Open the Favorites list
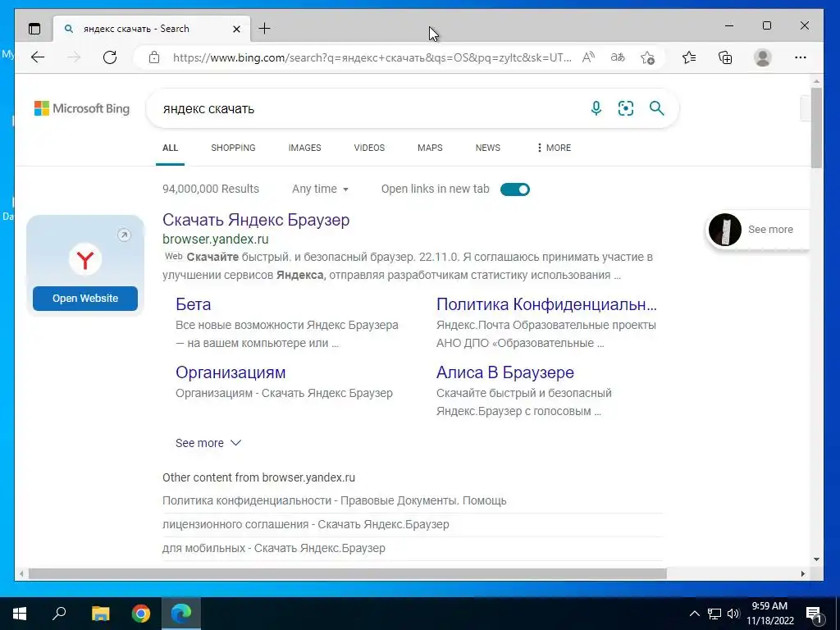840x630 pixels. [689, 57]
